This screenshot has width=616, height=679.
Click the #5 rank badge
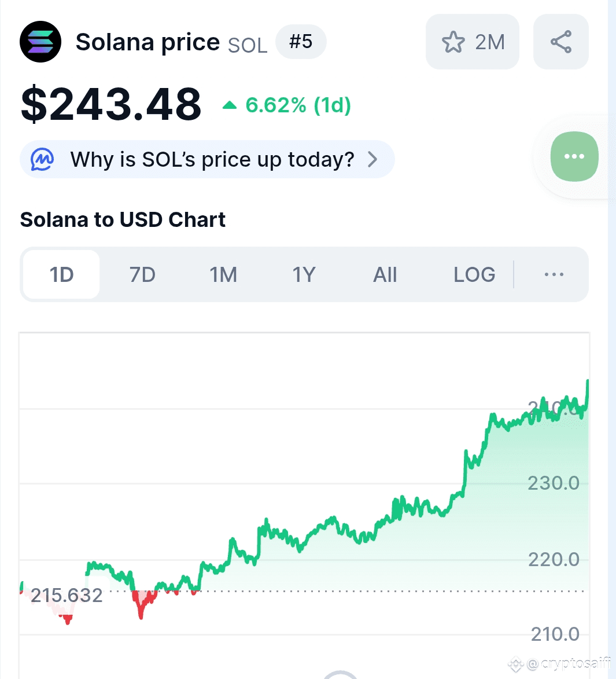click(301, 42)
